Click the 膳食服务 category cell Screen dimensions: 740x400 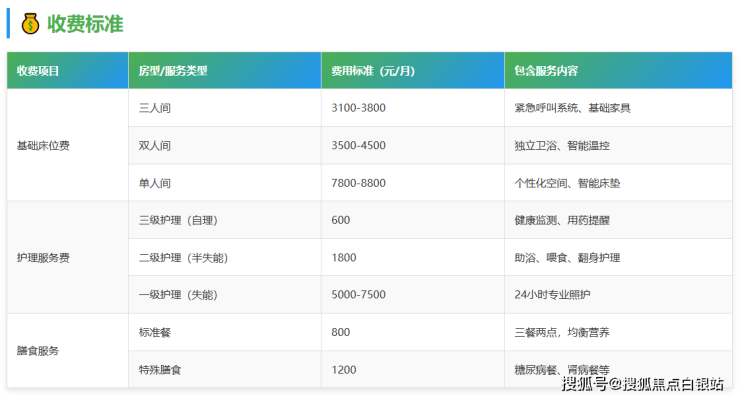pyautogui.click(x=38, y=351)
